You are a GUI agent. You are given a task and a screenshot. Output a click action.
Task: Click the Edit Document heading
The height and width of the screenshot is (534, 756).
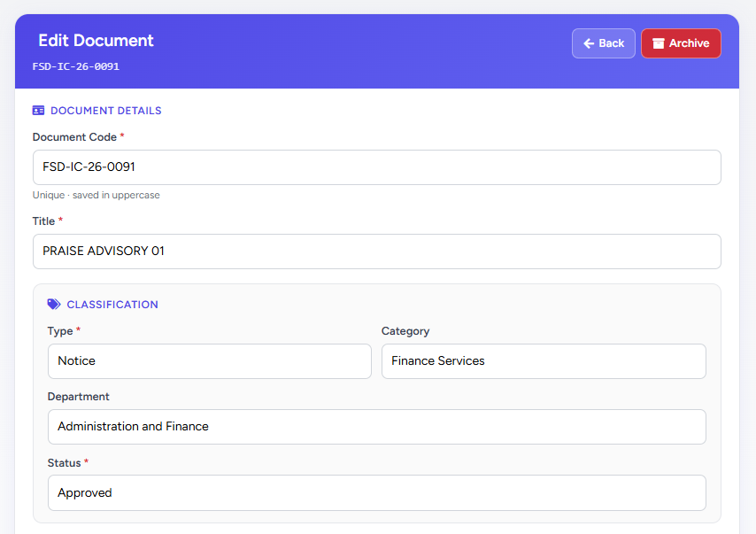click(x=96, y=41)
